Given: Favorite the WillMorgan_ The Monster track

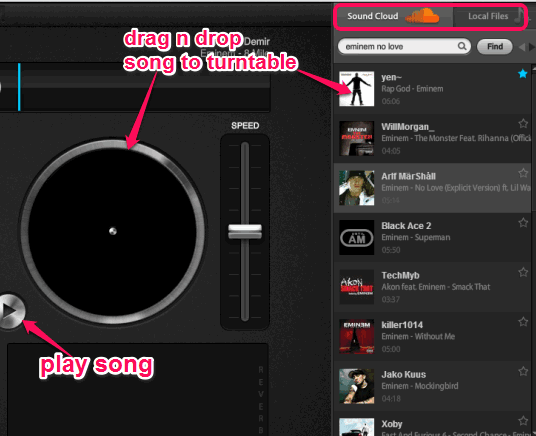Looking at the screenshot, I should click(523, 123).
